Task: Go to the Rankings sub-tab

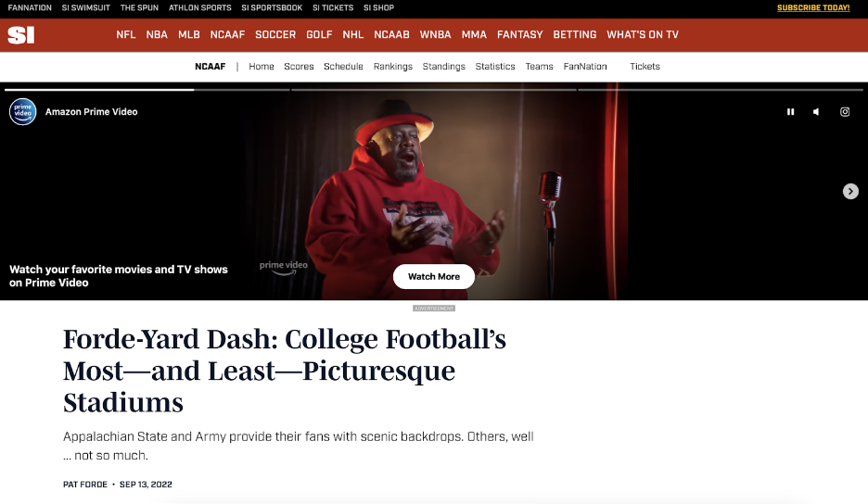Action: tap(393, 67)
